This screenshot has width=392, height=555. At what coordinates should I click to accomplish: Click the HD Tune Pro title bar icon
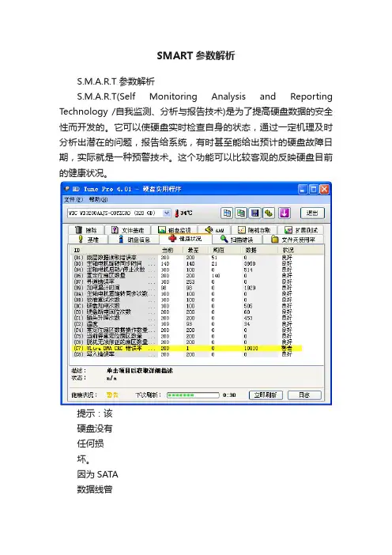[67, 189]
